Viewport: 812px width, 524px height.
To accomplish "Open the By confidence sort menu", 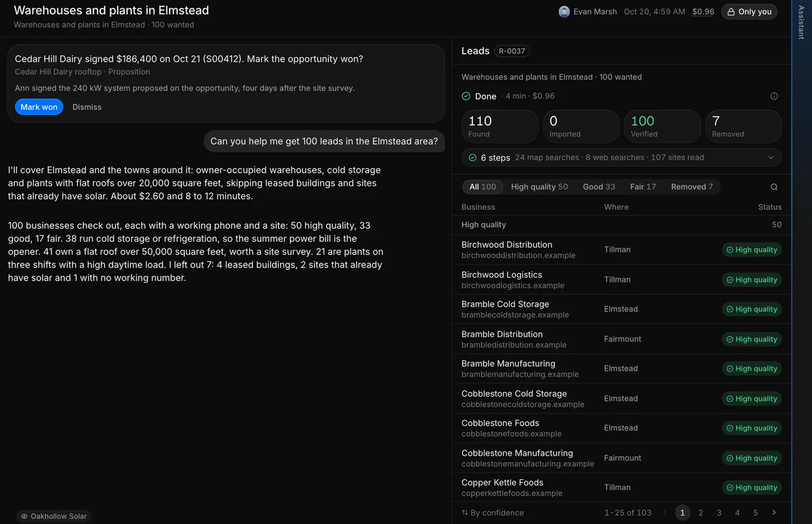I will pyautogui.click(x=493, y=512).
